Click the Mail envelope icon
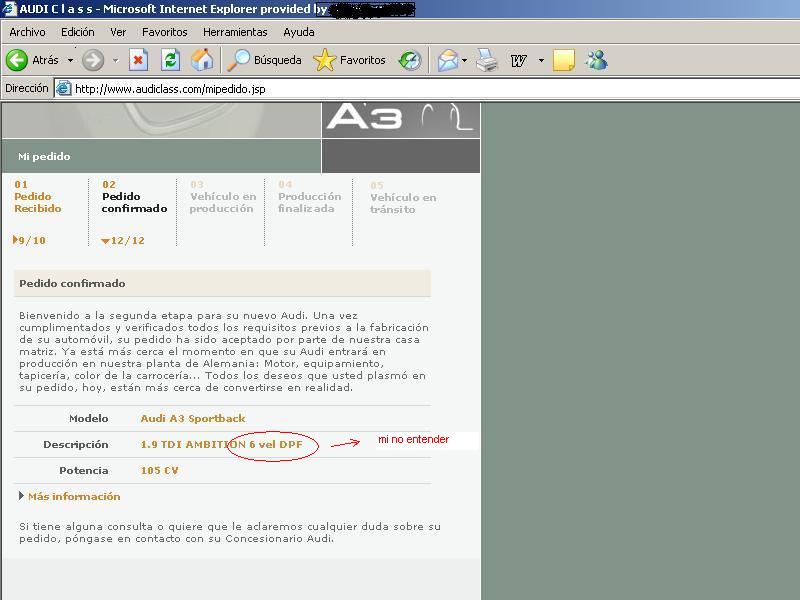This screenshot has height=600, width=800. pyautogui.click(x=448, y=60)
